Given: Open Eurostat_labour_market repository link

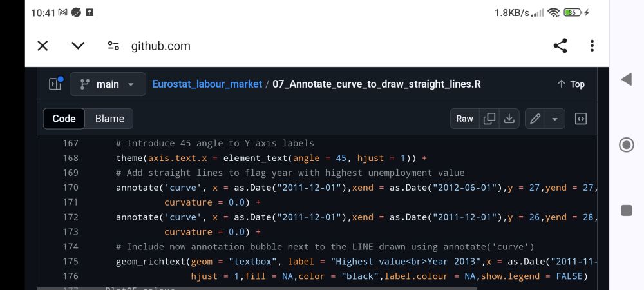Looking at the screenshot, I should coord(207,84).
